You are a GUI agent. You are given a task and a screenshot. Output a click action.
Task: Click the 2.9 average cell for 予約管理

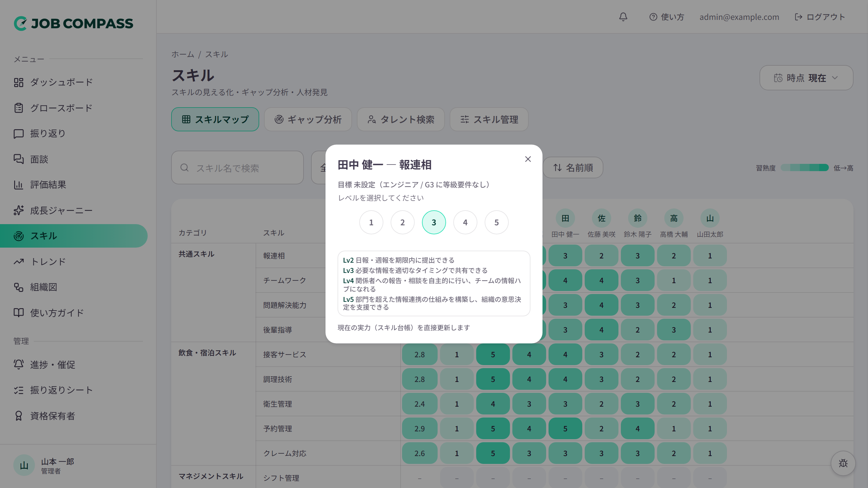[420, 429]
